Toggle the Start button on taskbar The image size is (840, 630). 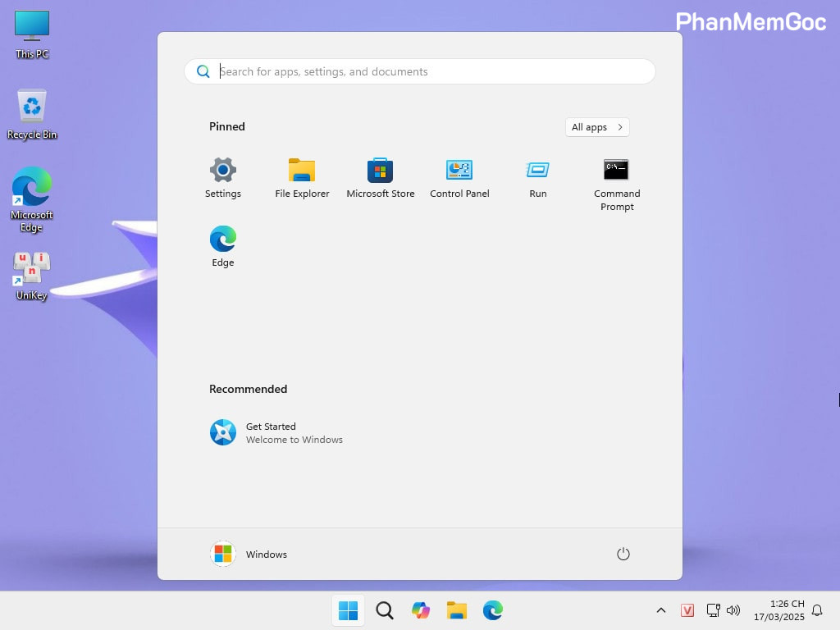348,610
